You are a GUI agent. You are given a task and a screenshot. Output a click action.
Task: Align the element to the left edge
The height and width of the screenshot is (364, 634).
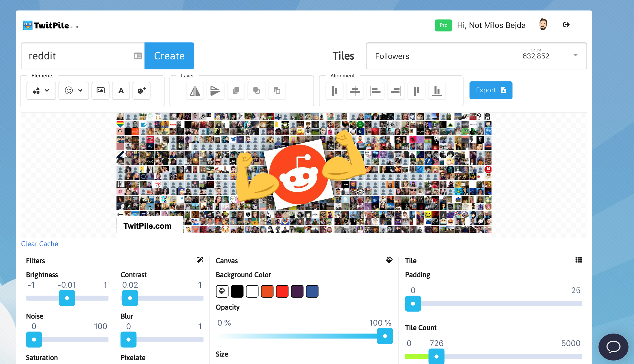[375, 91]
